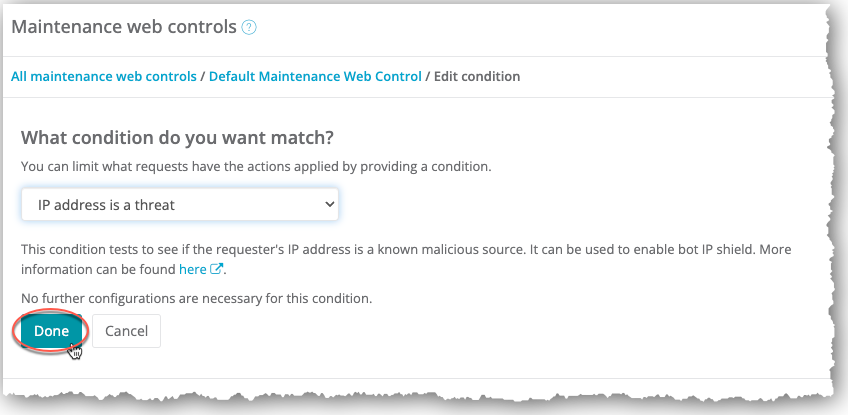Click the Edit condition breadcrumb text

coord(477,76)
